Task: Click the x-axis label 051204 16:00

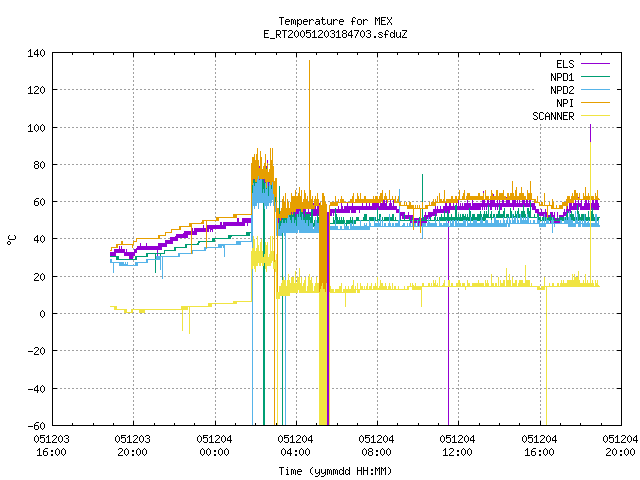Action: tap(539, 446)
